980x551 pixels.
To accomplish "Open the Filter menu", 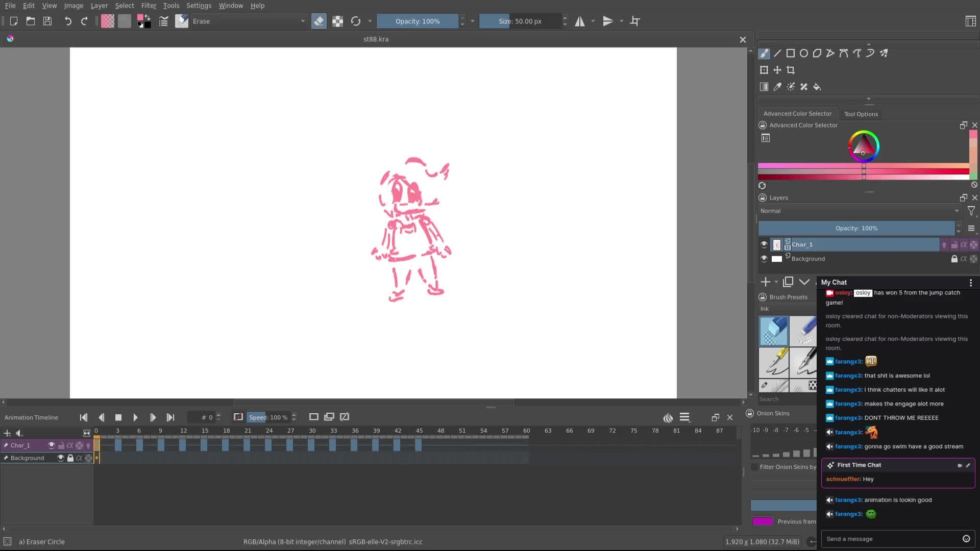I will [149, 6].
